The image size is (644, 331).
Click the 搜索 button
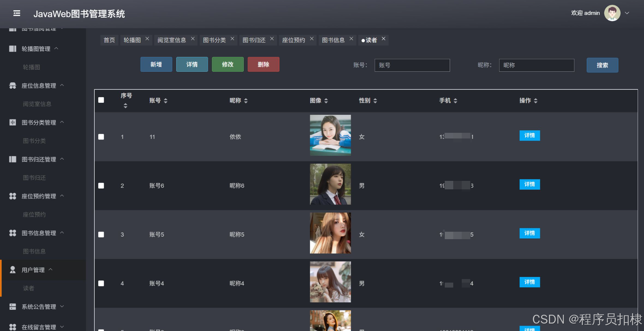[602, 65]
